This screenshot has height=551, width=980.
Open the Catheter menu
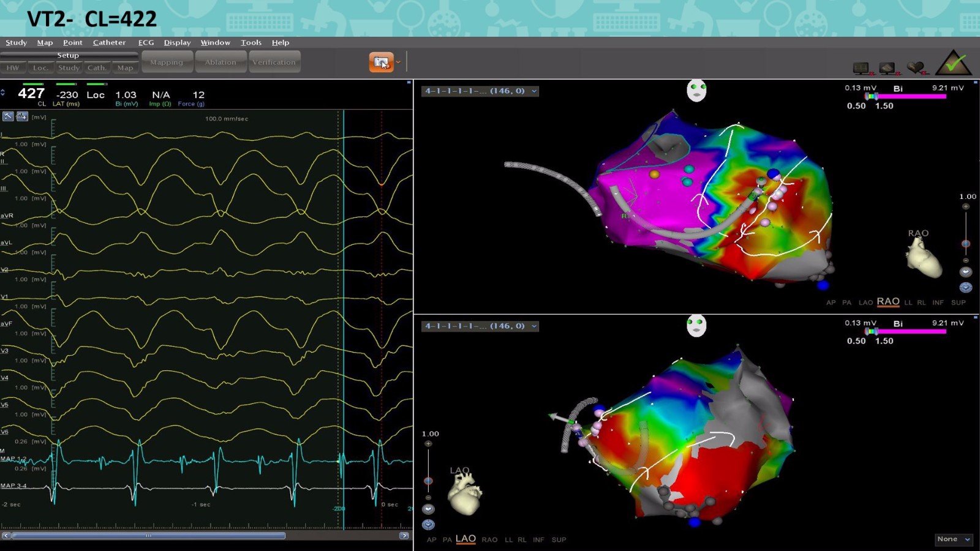click(x=109, y=42)
